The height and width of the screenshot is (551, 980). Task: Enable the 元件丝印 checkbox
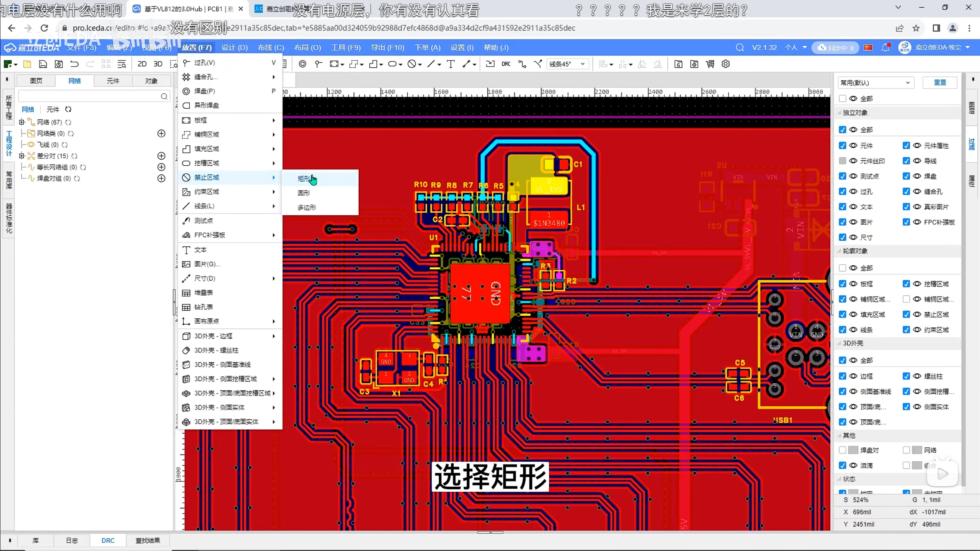(842, 161)
